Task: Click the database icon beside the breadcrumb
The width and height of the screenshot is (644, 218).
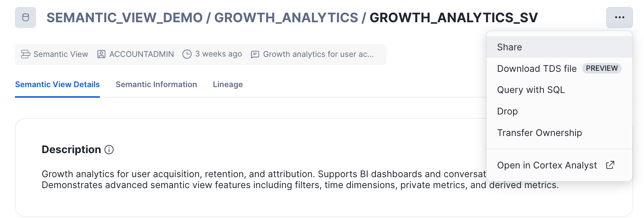Action: coord(25,17)
